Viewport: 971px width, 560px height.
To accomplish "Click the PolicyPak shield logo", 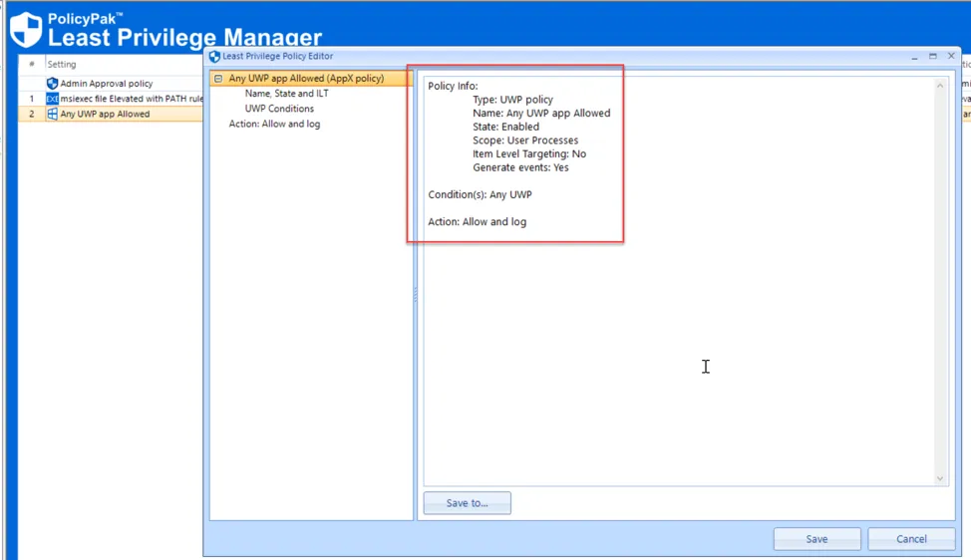I will tap(26, 30).
